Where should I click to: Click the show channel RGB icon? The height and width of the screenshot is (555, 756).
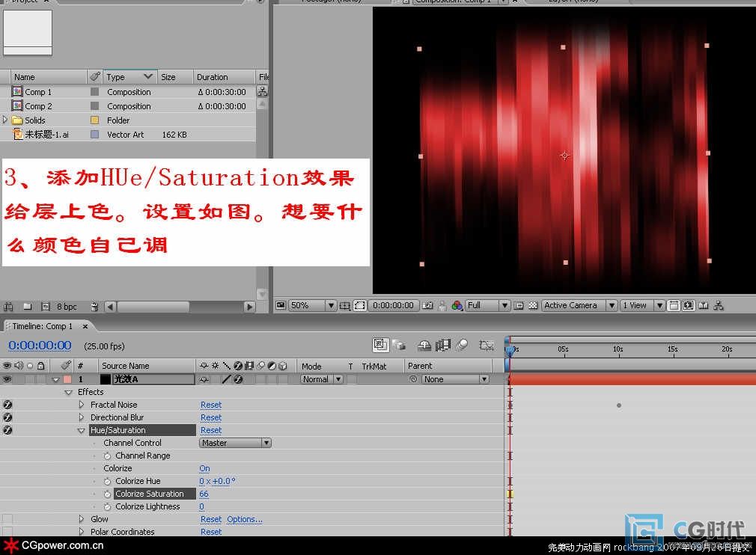click(x=455, y=305)
